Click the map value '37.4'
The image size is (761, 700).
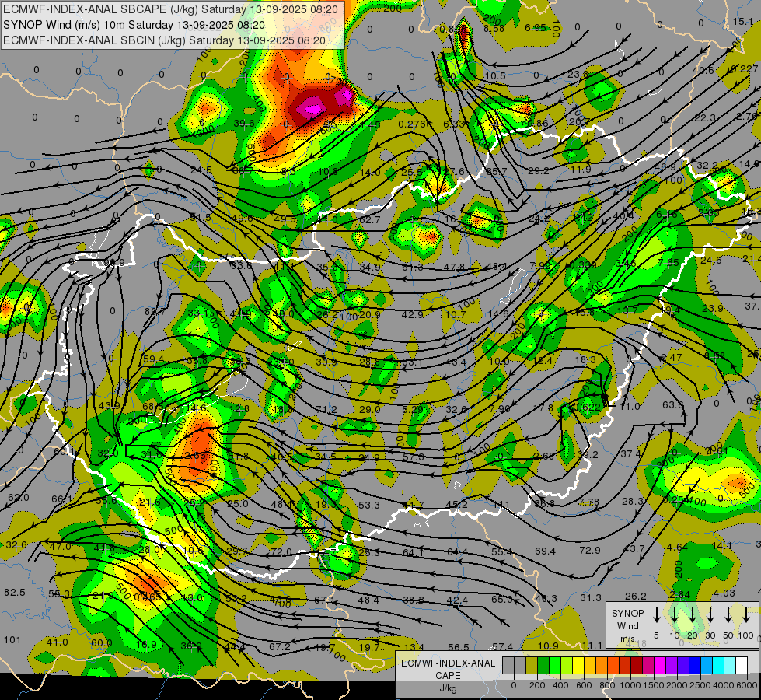point(631,453)
